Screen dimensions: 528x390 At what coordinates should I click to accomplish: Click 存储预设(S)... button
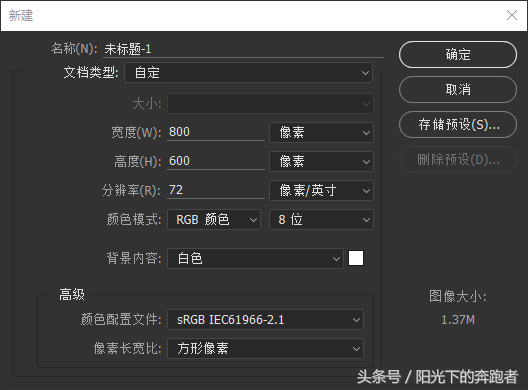coord(458,125)
